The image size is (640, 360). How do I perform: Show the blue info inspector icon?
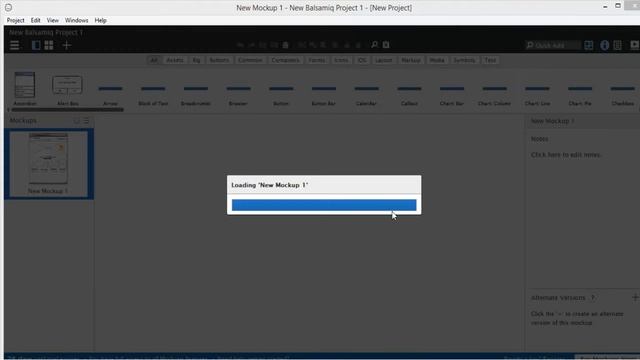click(604, 45)
